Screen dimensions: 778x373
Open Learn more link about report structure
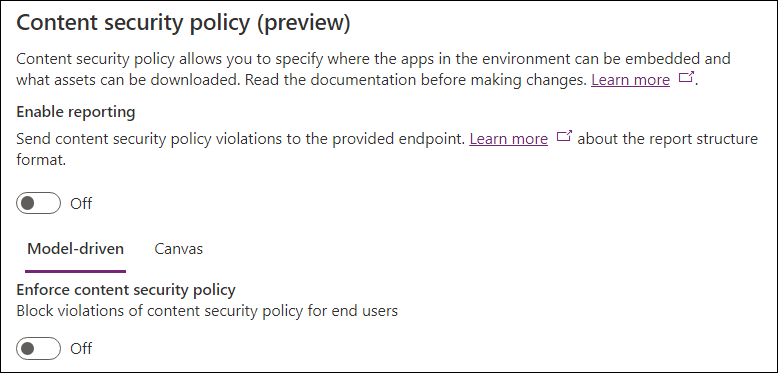click(x=509, y=138)
